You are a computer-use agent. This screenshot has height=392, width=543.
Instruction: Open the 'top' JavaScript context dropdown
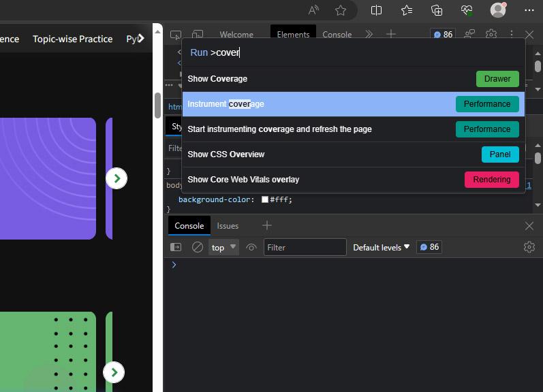[223, 247]
